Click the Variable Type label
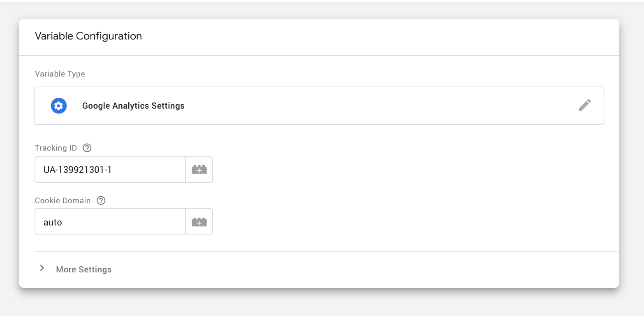 click(60, 74)
